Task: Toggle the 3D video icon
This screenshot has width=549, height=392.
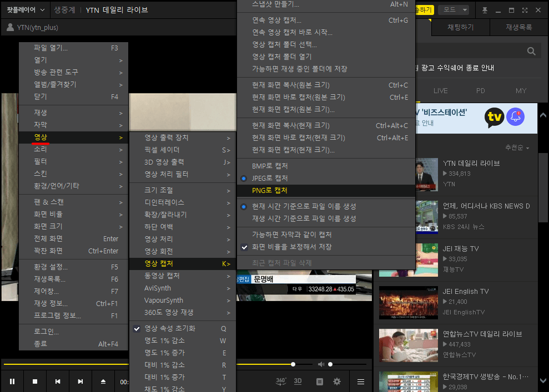Action: tap(298, 381)
